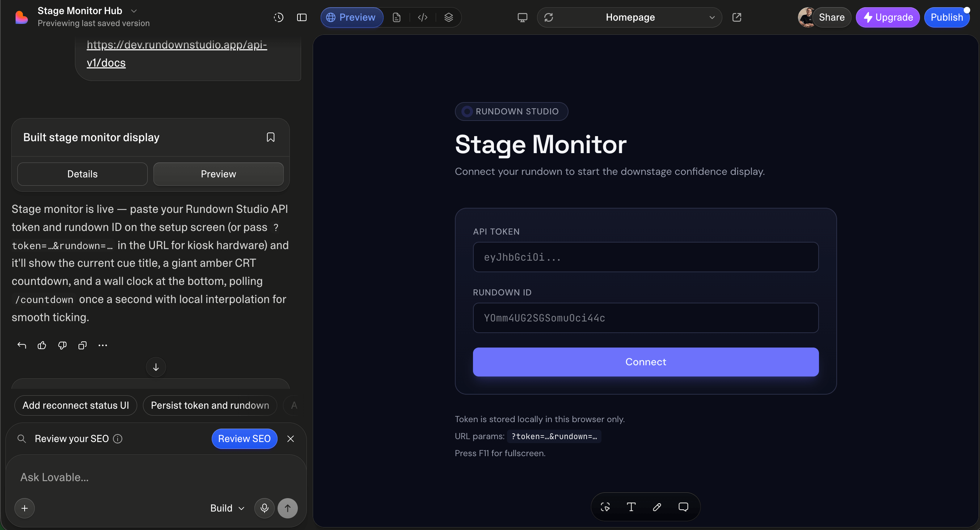Viewport: 980px width, 530px height.
Task: Click the scroll-to-bottom arrow button
Action: (x=156, y=367)
